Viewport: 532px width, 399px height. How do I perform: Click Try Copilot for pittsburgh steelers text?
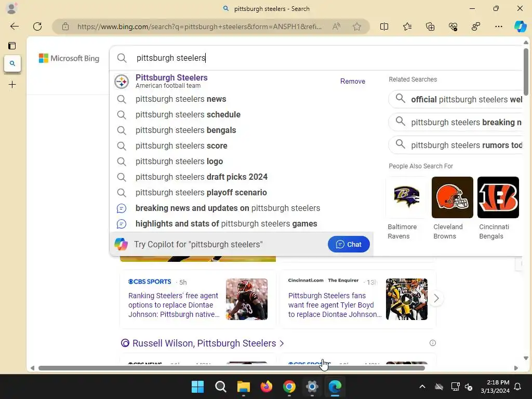[x=198, y=244]
